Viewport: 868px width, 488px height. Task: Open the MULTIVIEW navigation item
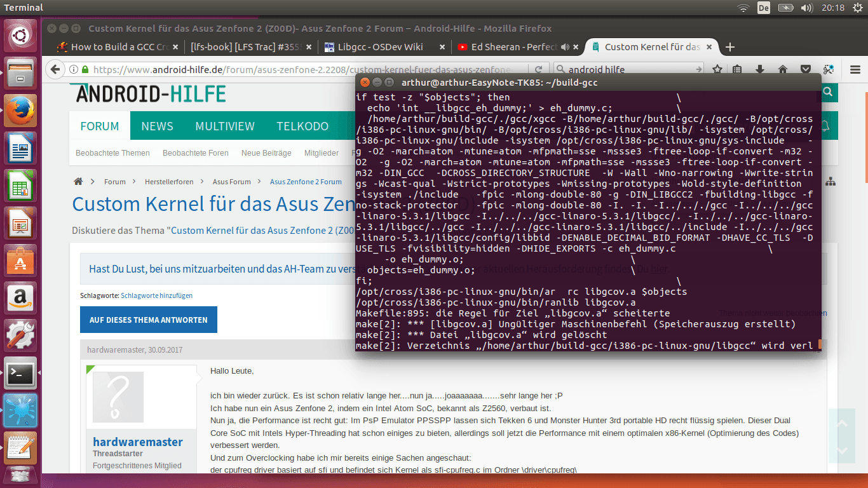point(225,126)
